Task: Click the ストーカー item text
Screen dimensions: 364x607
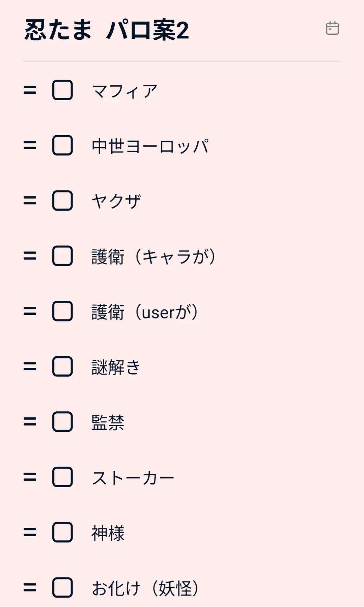Action: click(x=133, y=478)
